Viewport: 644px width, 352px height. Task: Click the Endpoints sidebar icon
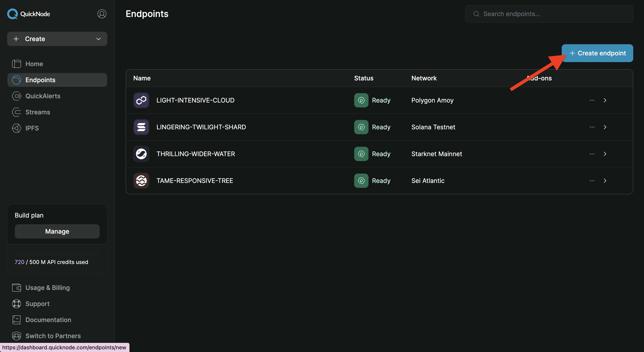point(17,80)
